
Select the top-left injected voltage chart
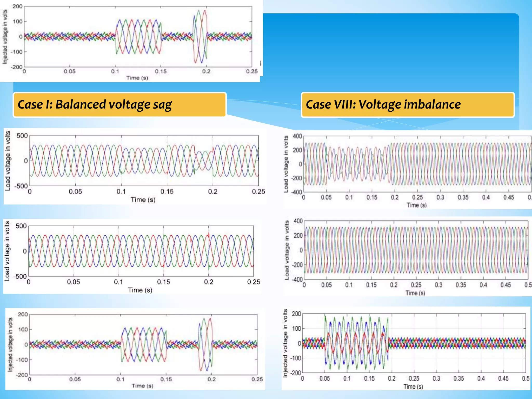(138, 36)
